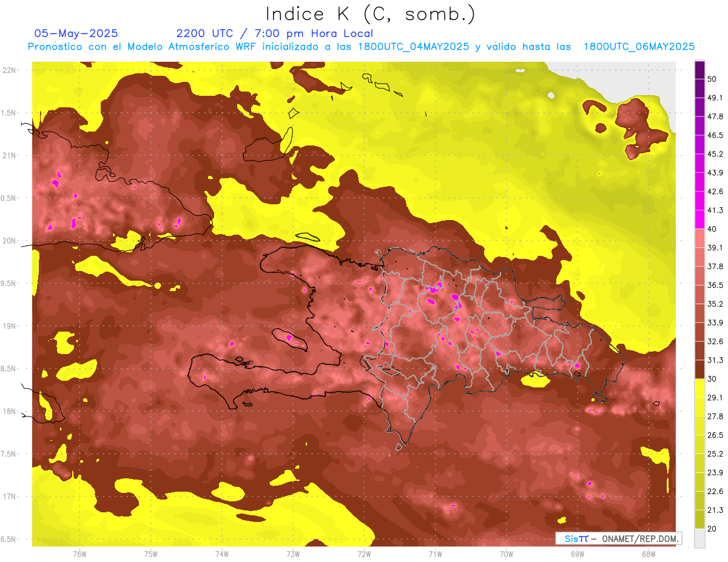
Task: Click the "41.3" value on the color scale
Action: (715, 210)
